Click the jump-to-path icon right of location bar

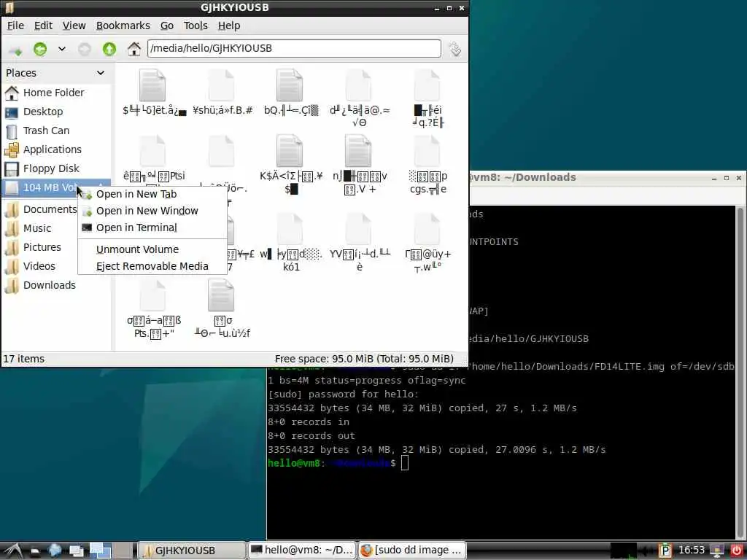click(455, 49)
